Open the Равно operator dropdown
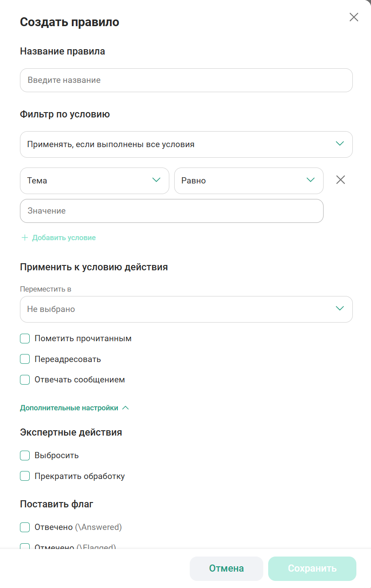 tap(248, 180)
